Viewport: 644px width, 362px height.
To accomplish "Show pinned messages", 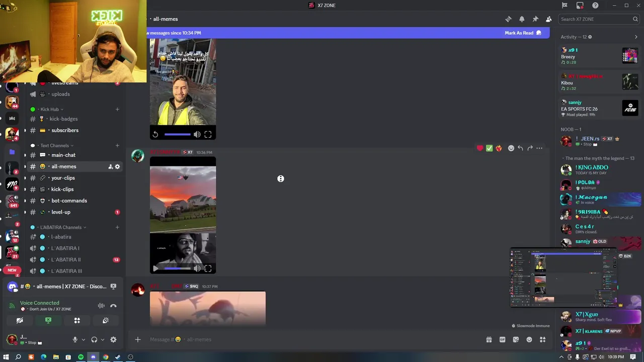I will coord(535,19).
